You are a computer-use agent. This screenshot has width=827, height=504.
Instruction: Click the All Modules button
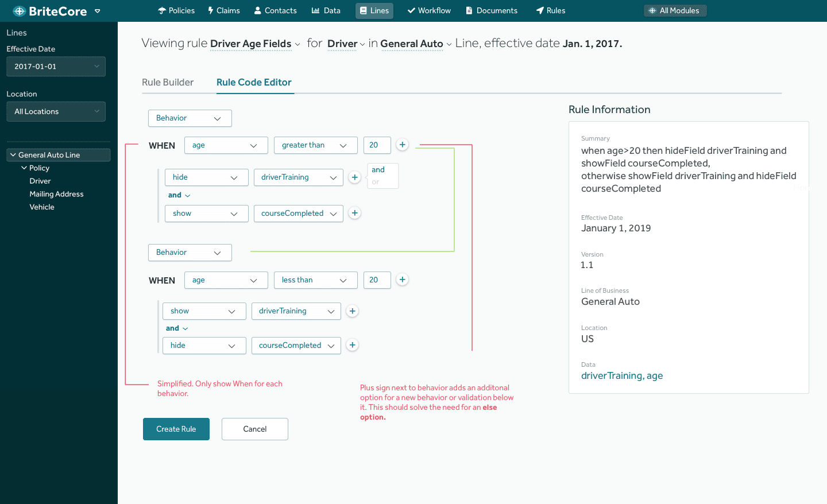pyautogui.click(x=675, y=11)
